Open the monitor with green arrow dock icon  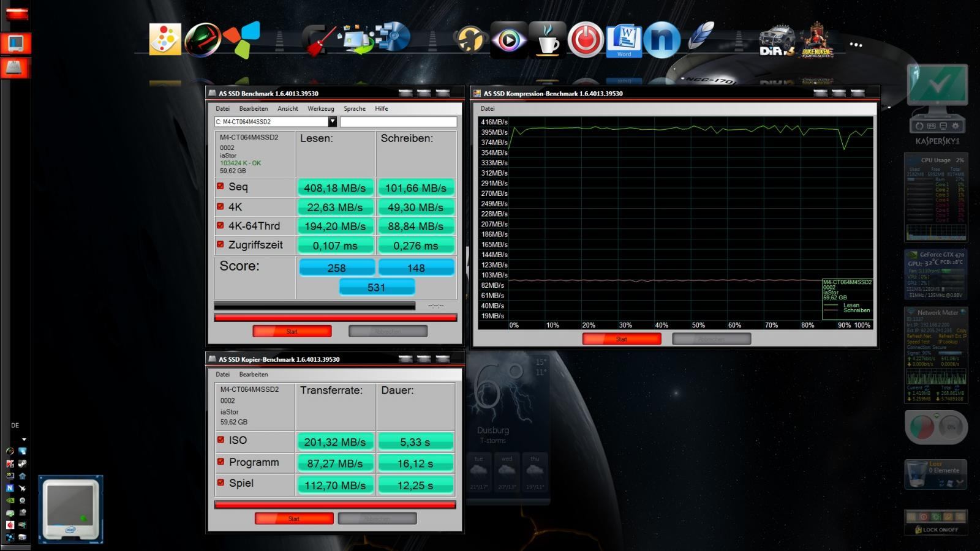[358, 39]
